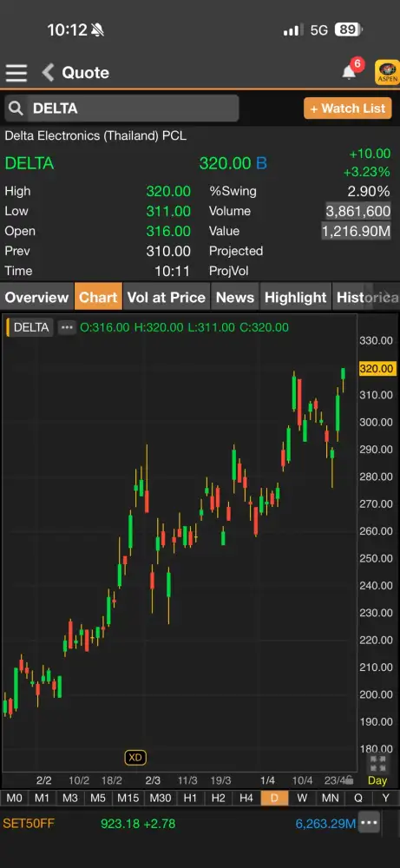Tap the Prev value 310.00

[x=168, y=251]
